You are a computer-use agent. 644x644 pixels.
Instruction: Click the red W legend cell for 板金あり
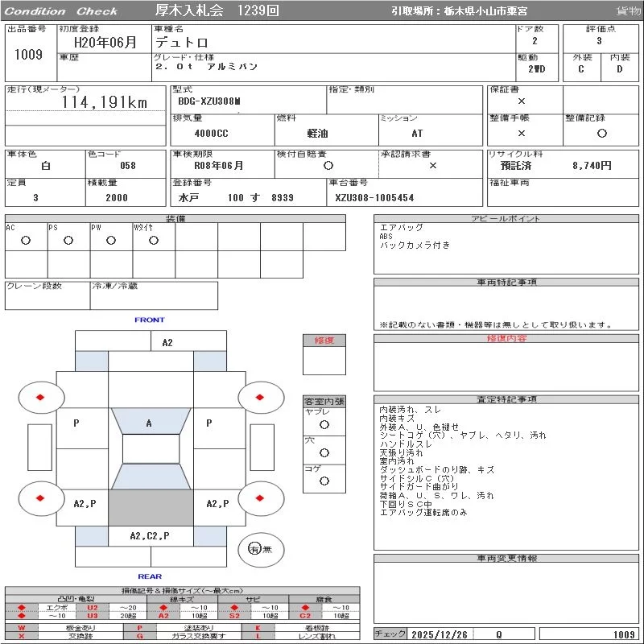(22, 628)
